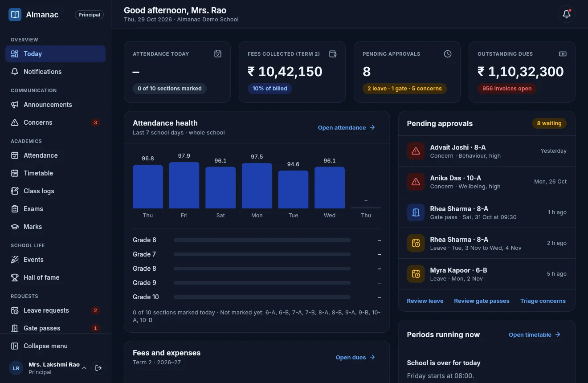Click Review leave under pending approvals
The width and height of the screenshot is (588, 383).
coord(425,301)
